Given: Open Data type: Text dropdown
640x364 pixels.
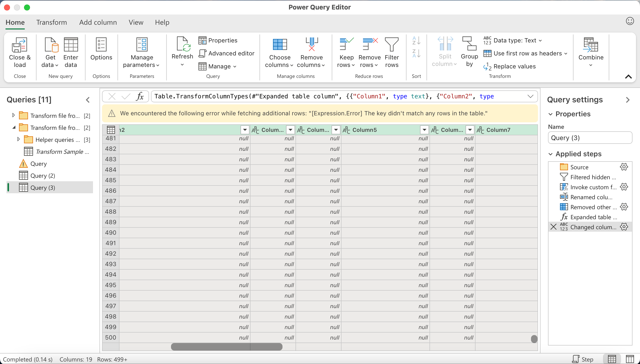Looking at the screenshot, I should (x=512, y=40).
